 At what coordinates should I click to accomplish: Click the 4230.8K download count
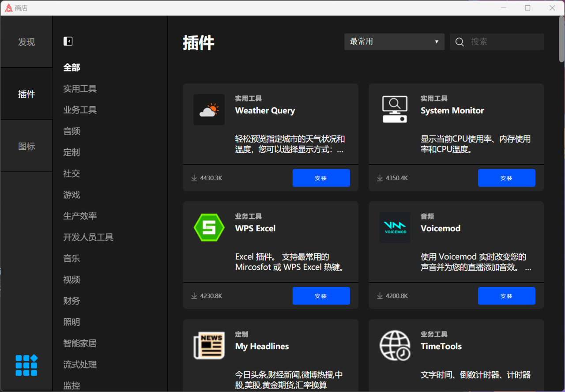pyautogui.click(x=211, y=296)
